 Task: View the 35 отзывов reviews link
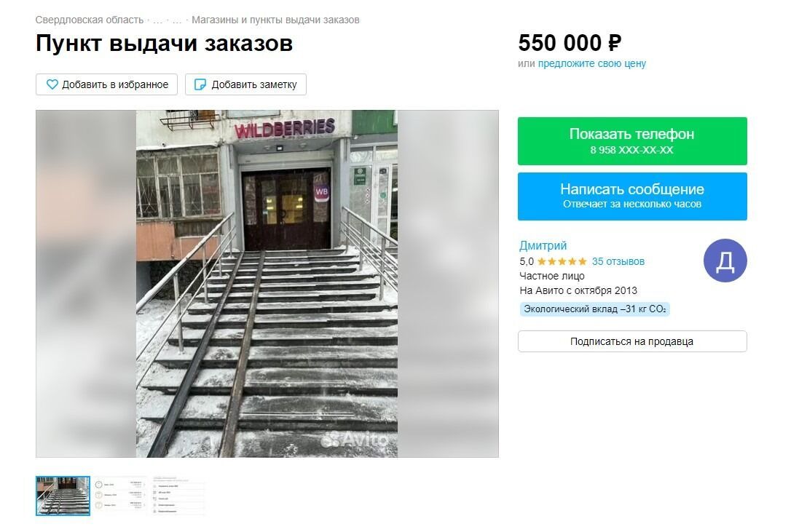(618, 261)
